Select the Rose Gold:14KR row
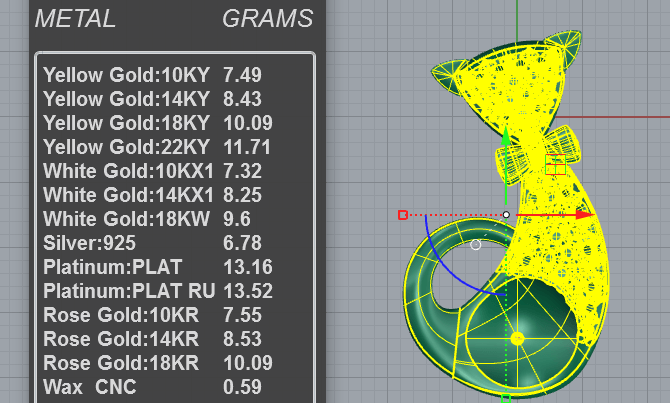The width and height of the screenshot is (670, 403). [x=175, y=339]
